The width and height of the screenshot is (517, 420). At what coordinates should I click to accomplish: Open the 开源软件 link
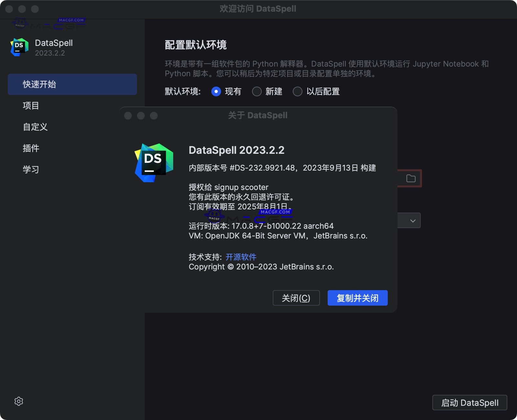click(240, 257)
